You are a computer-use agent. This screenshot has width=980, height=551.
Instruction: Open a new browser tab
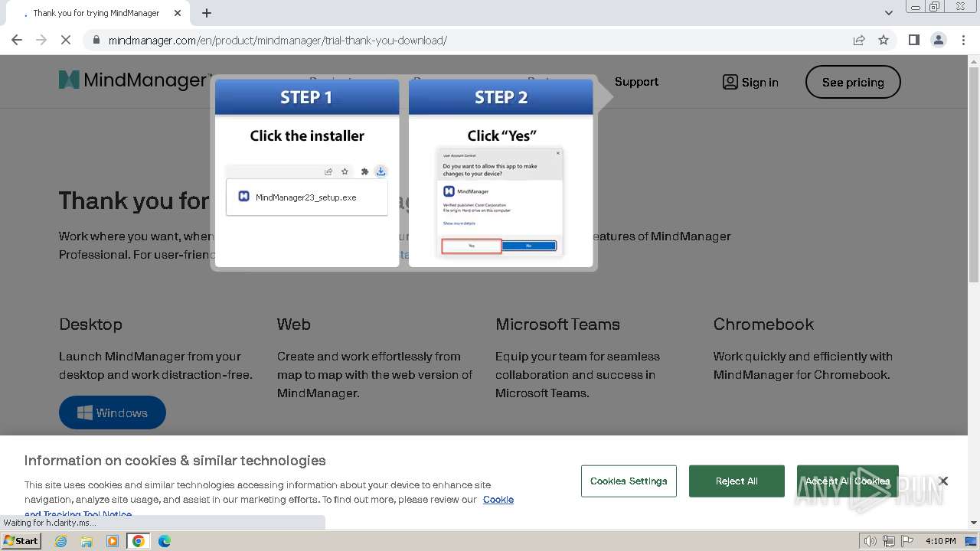click(207, 13)
